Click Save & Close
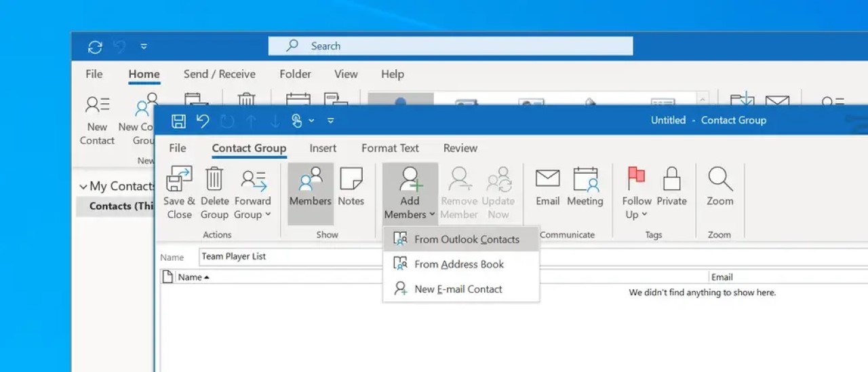The image size is (868, 372). [x=179, y=193]
